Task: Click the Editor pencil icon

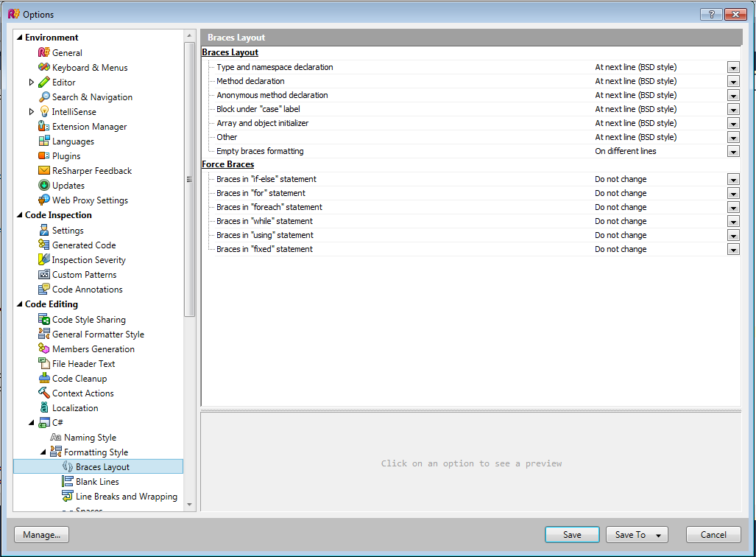Action: tap(44, 82)
